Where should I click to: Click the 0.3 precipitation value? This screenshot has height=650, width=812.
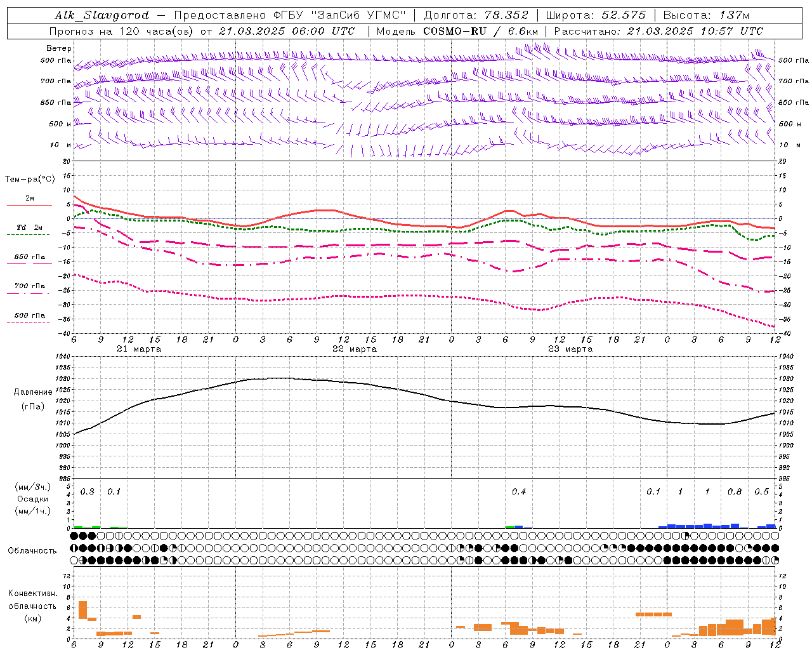88,492
